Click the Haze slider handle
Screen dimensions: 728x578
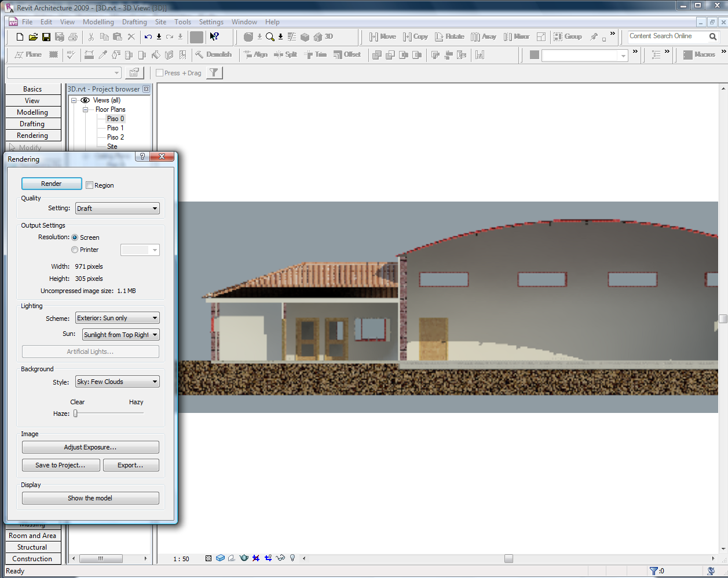pos(75,414)
